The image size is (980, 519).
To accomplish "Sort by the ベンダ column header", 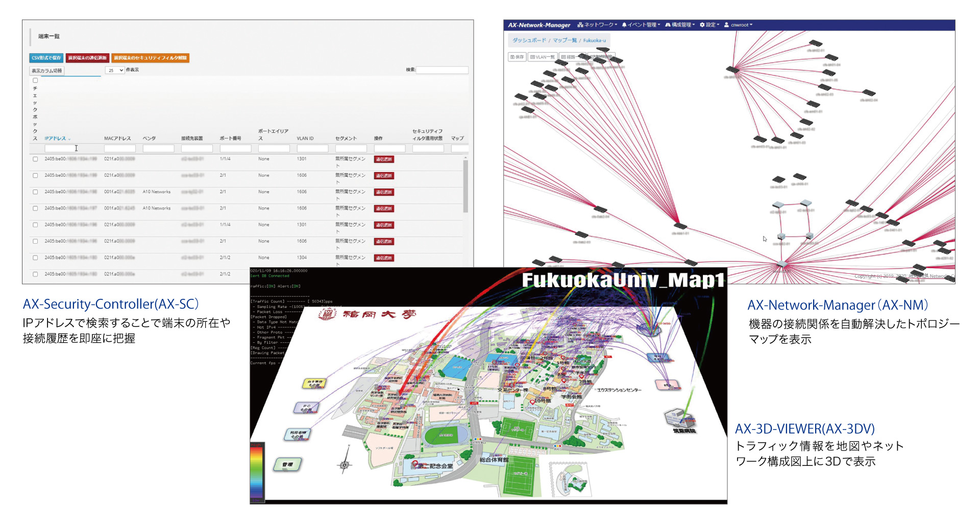I will [149, 138].
